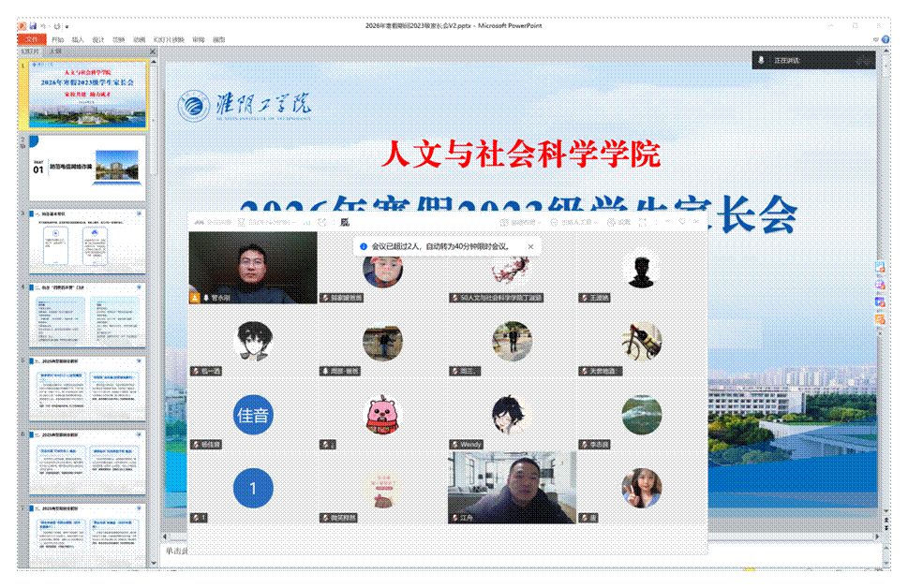Click the 佳音 blue circle avatar
The image size is (908, 588).
click(x=252, y=414)
